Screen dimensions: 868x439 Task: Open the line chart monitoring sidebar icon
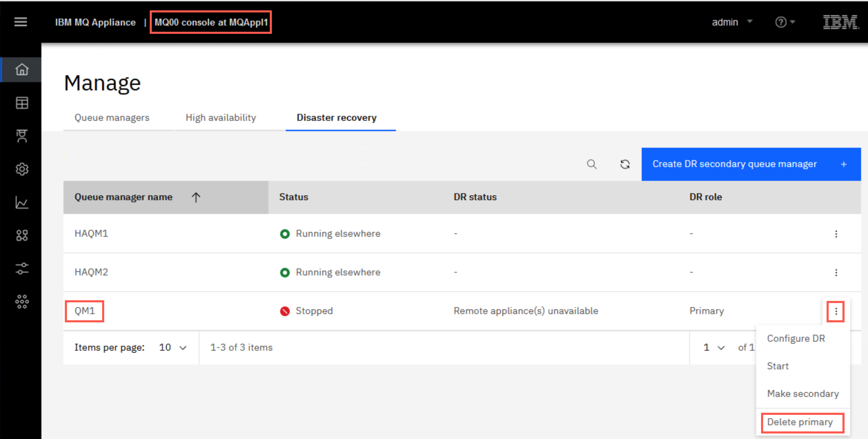22,202
